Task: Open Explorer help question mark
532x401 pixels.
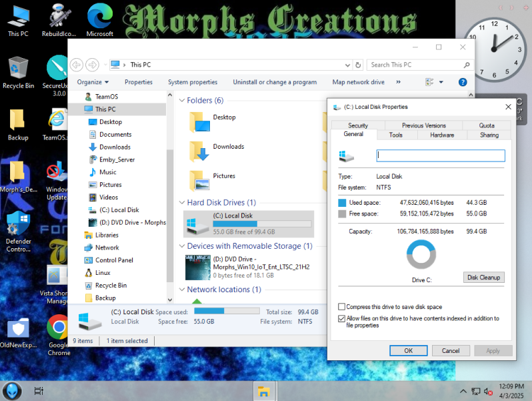Action: tap(463, 82)
